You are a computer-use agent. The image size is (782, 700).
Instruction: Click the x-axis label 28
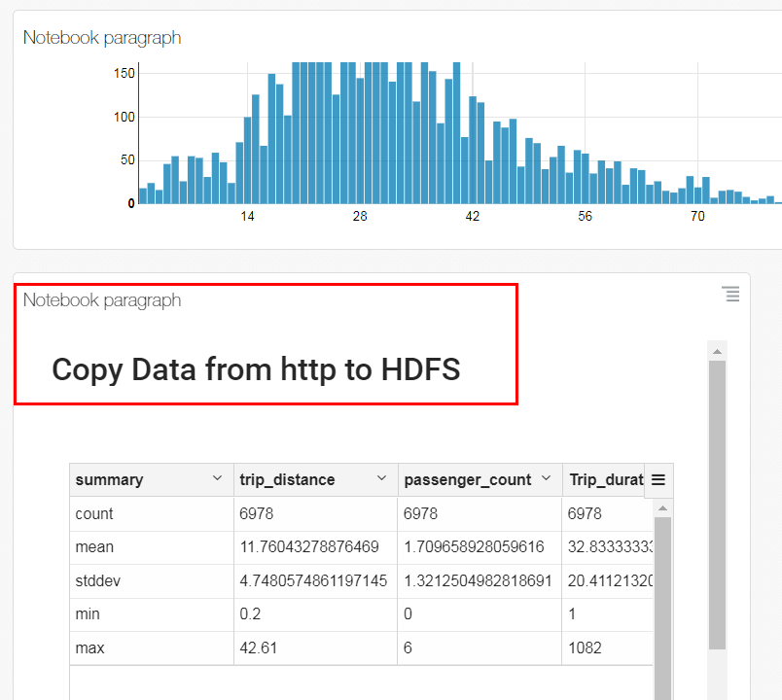[360, 216]
